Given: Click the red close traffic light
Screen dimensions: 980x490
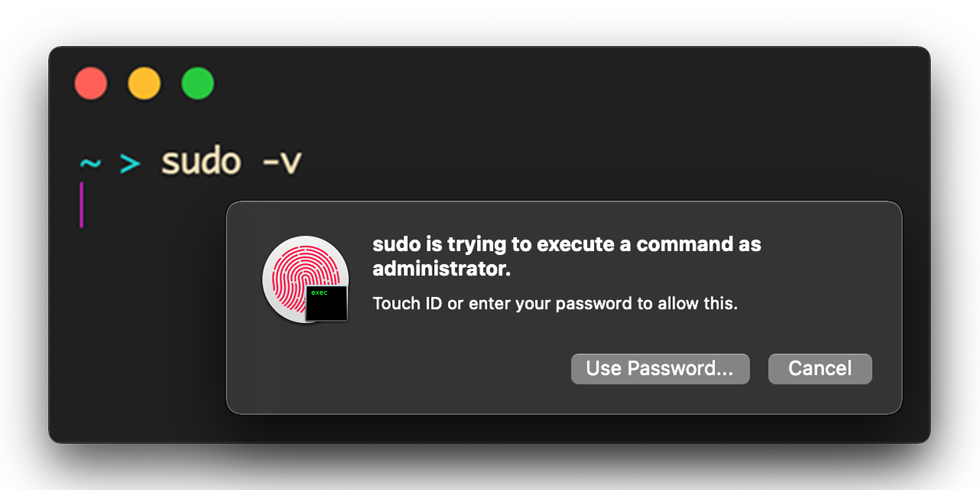Looking at the screenshot, I should [91, 83].
